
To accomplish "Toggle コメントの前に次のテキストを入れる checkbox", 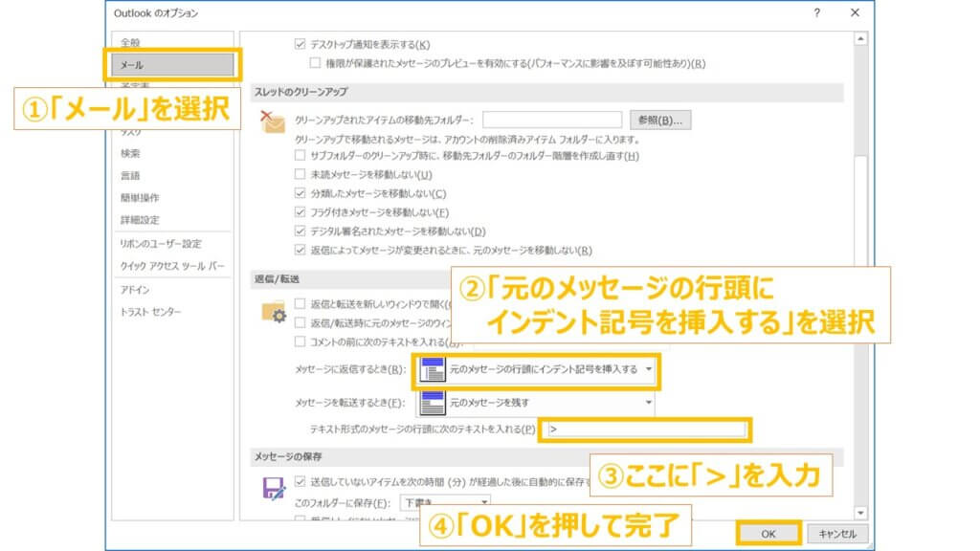I will (x=300, y=342).
